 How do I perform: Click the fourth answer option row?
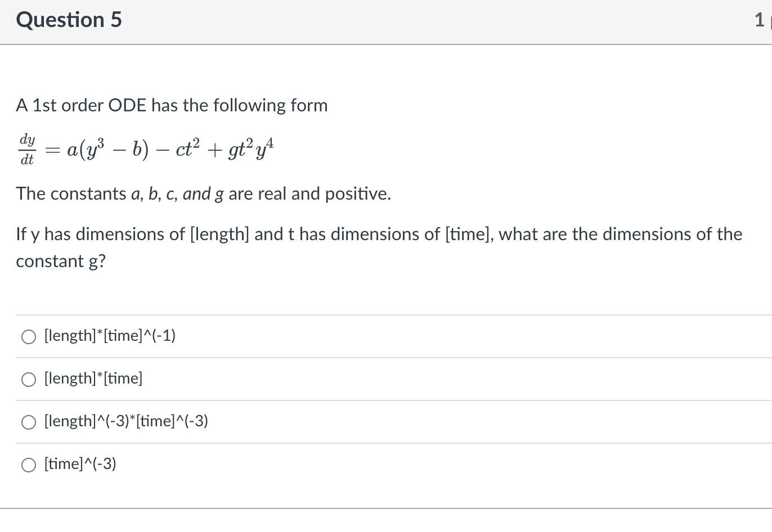pos(386,465)
